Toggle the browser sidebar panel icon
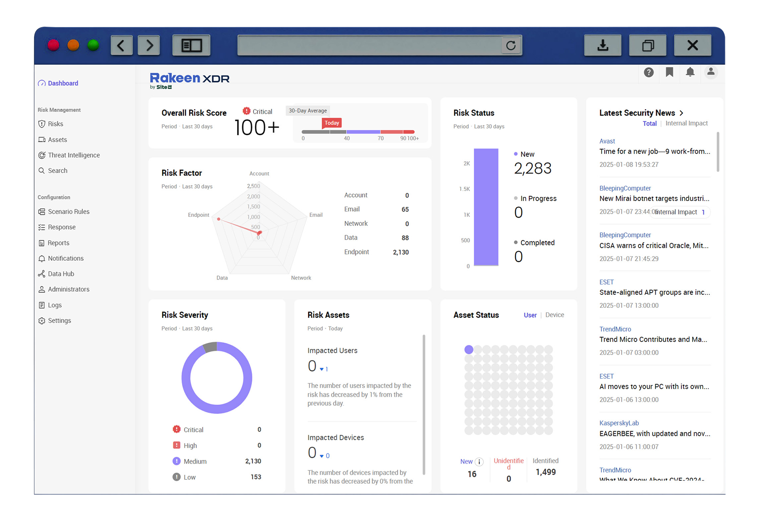Image resolution: width=780 pixels, height=532 pixels. pyautogui.click(x=191, y=45)
